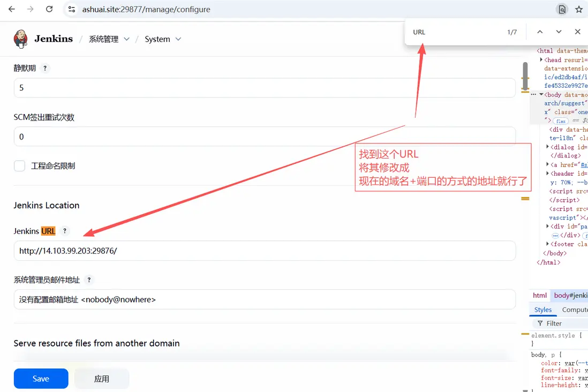Go to previous find result
Viewport: 588px width, 392px height.
coord(540,32)
